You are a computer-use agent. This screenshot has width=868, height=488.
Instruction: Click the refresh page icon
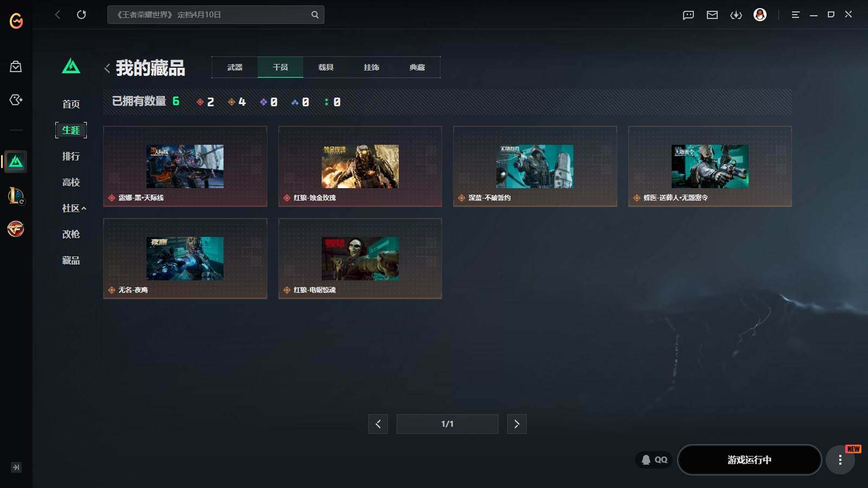[x=81, y=15]
